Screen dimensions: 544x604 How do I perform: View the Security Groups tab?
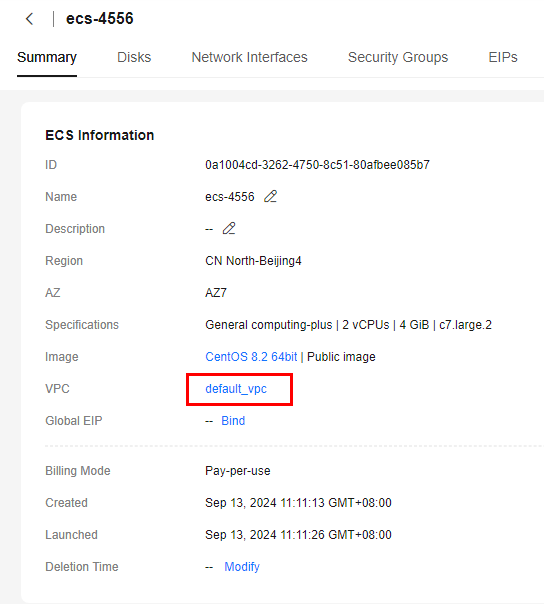tap(398, 57)
